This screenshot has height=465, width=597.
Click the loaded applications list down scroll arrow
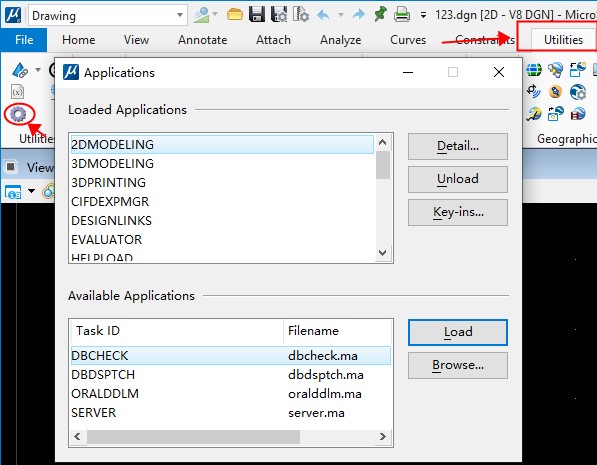coord(383,252)
